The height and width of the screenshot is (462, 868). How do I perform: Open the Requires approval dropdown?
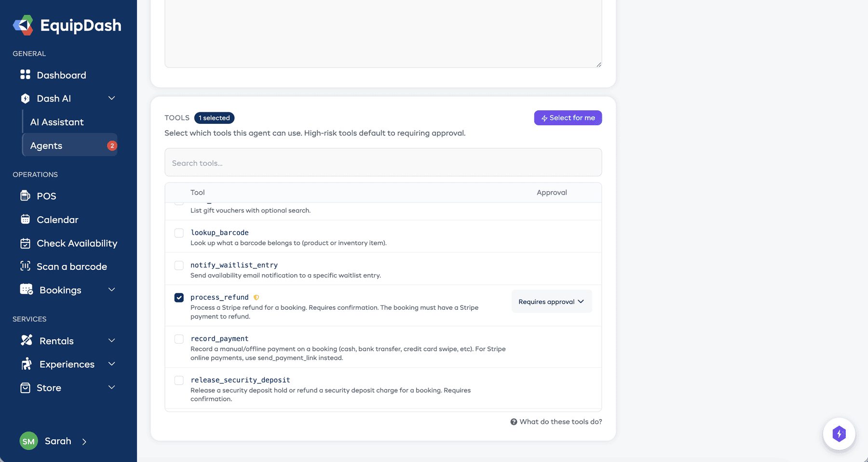[551, 301]
